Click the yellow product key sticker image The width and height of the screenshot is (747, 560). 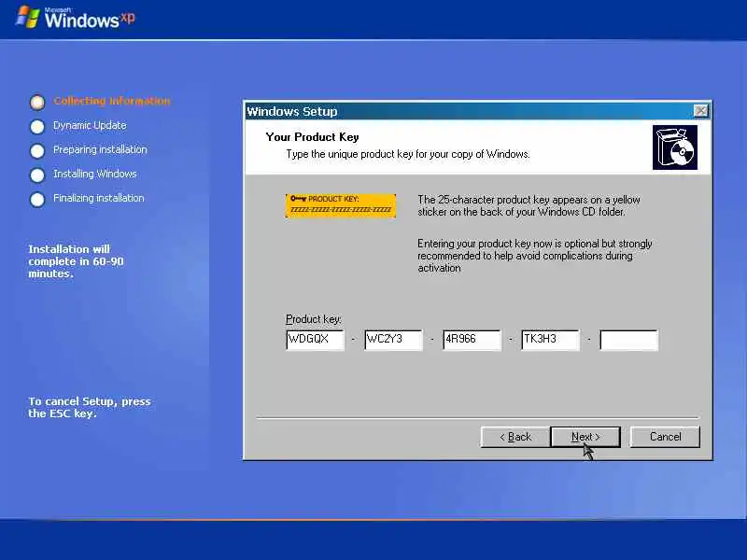click(341, 205)
